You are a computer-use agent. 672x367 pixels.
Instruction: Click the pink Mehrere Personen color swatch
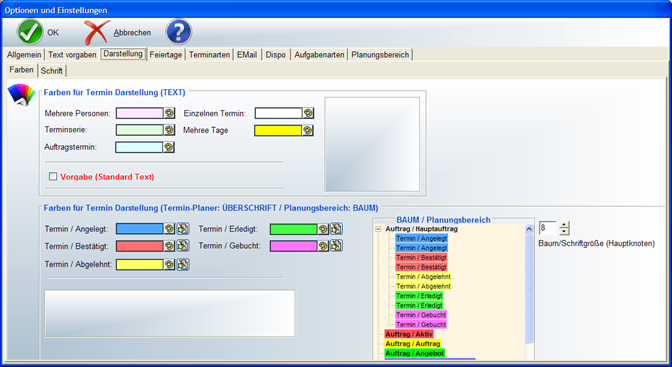click(140, 113)
